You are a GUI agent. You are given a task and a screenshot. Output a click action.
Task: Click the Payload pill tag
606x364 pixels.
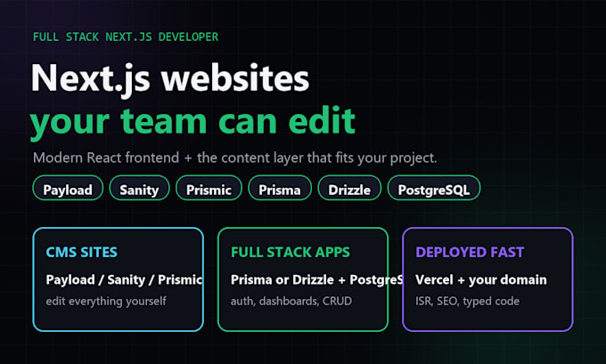coord(68,188)
